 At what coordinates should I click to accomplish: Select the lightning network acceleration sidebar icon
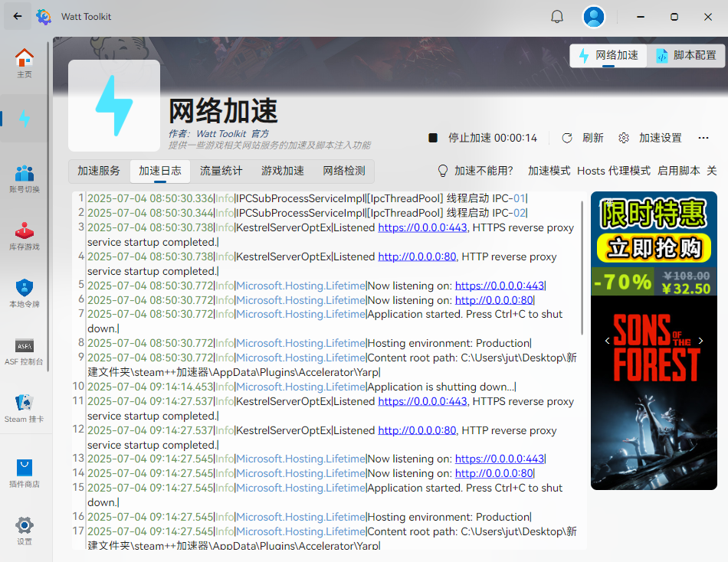coord(25,119)
